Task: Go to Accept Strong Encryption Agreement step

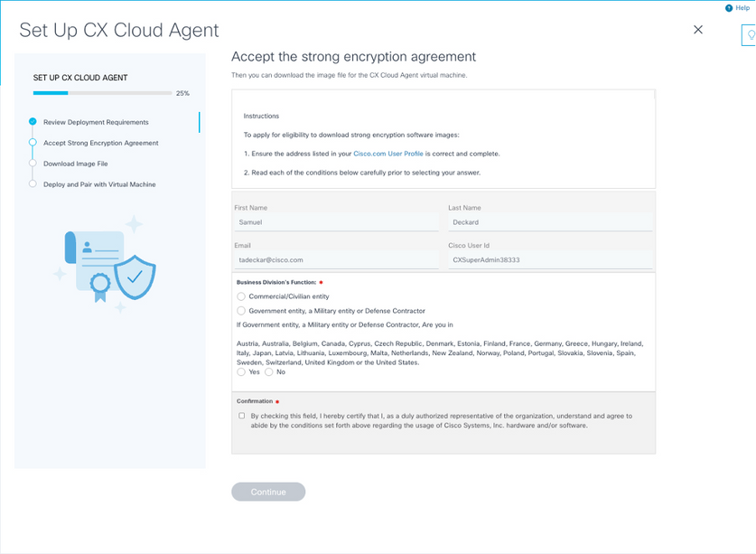Action: point(101,143)
